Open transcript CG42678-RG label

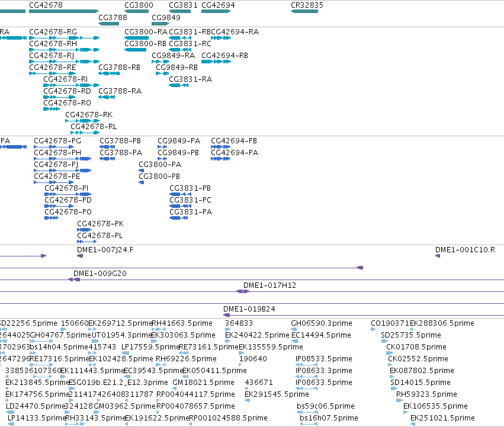53,32
